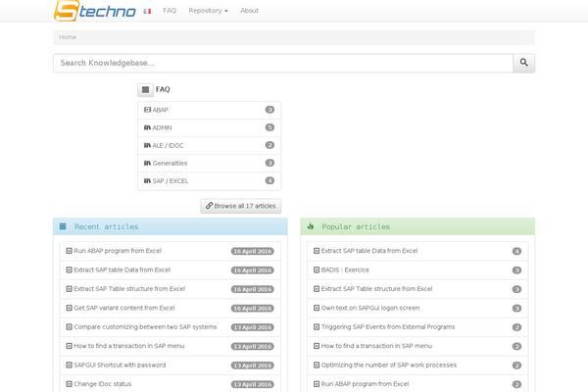Screen dimensions: 588x392
Task: Open SAPGUI Shortcut with password article
Action: (120, 365)
